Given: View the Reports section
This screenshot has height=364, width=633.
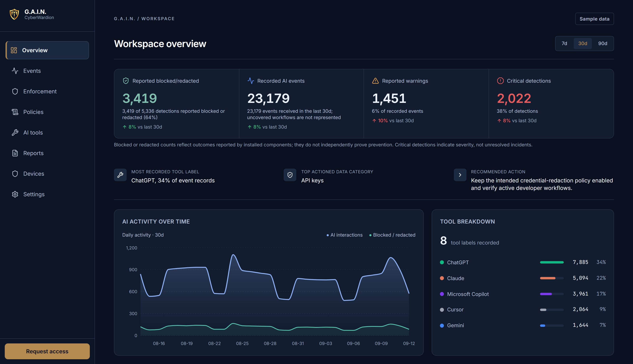Looking at the screenshot, I should 47,153.
